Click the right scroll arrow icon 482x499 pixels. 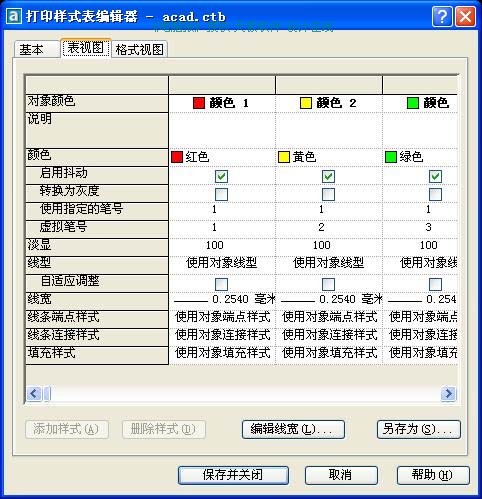click(449, 394)
